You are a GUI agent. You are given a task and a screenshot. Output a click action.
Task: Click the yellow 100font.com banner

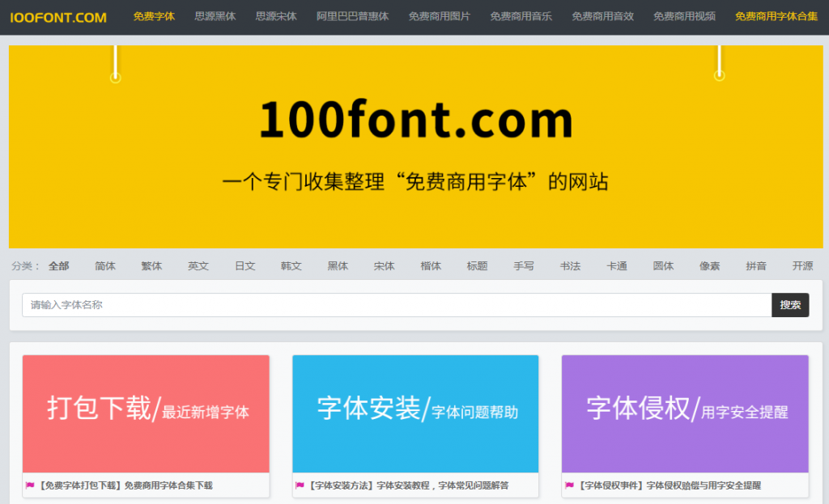[415, 146]
